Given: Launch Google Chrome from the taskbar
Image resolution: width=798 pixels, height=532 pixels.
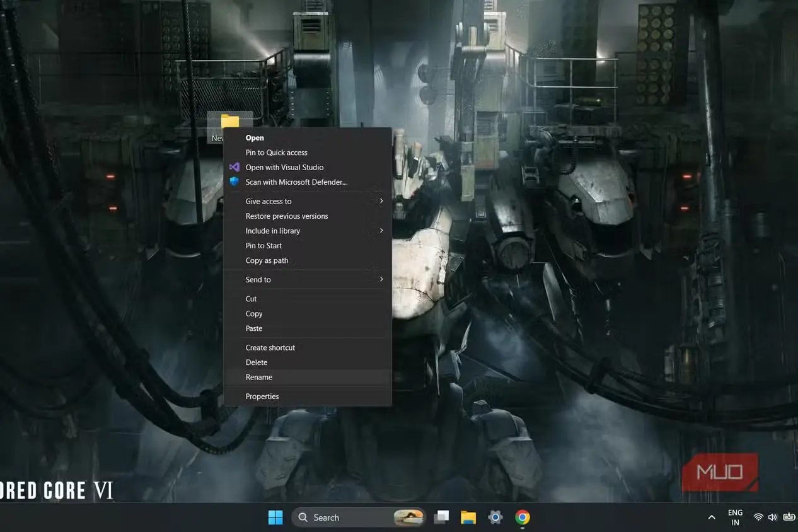Looking at the screenshot, I should pos(522,518).
